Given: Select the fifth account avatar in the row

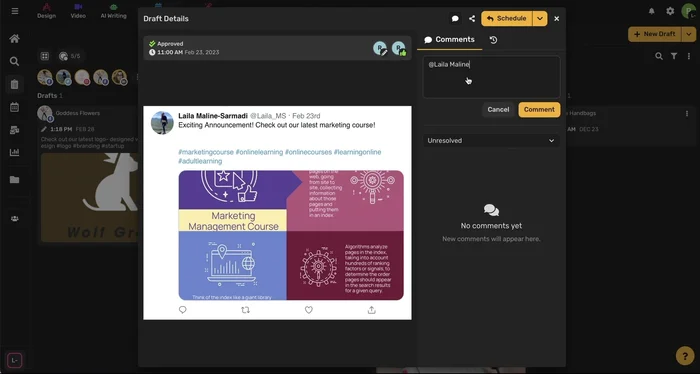Looking at the screenshot, I should [x=120, y=77].
